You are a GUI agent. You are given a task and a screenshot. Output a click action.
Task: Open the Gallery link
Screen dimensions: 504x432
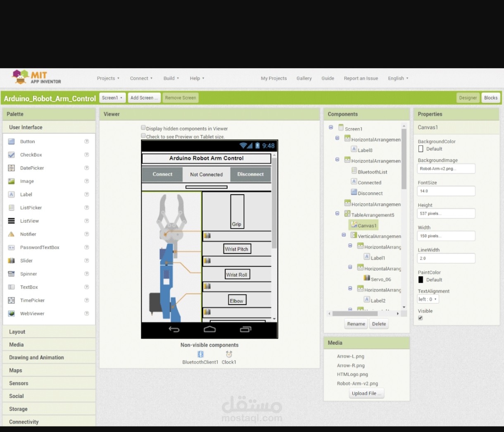click(304, 78)
